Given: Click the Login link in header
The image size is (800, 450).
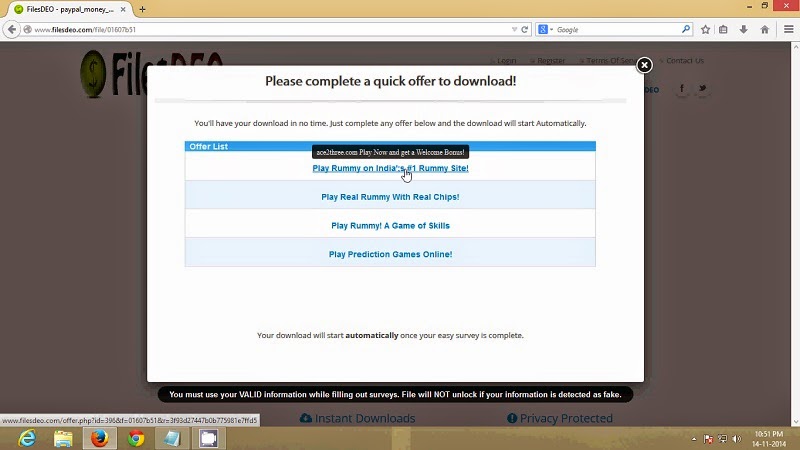Looking at the screenshot, I should pyautogui.click(x=506, y=61).
